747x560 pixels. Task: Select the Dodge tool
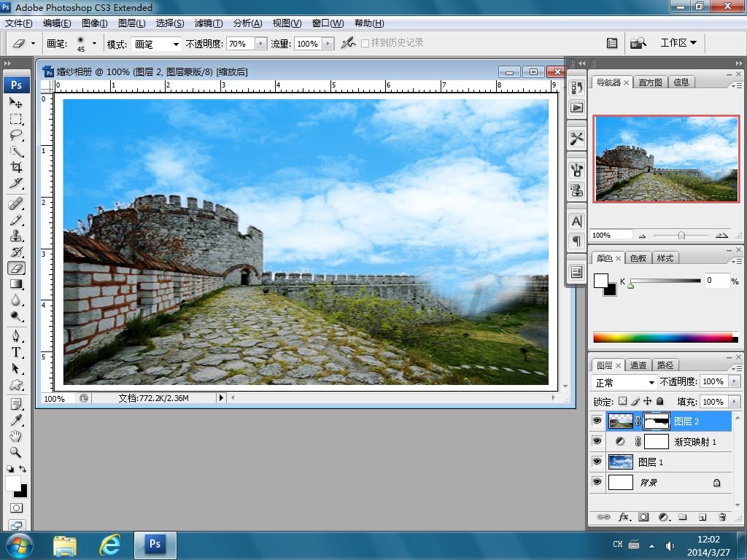[16, 316]
